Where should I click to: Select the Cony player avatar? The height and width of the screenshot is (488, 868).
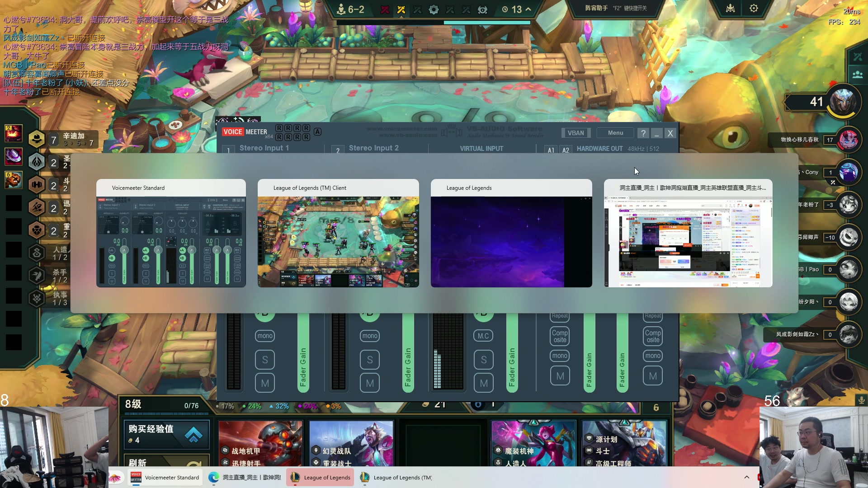coord(849,172)
